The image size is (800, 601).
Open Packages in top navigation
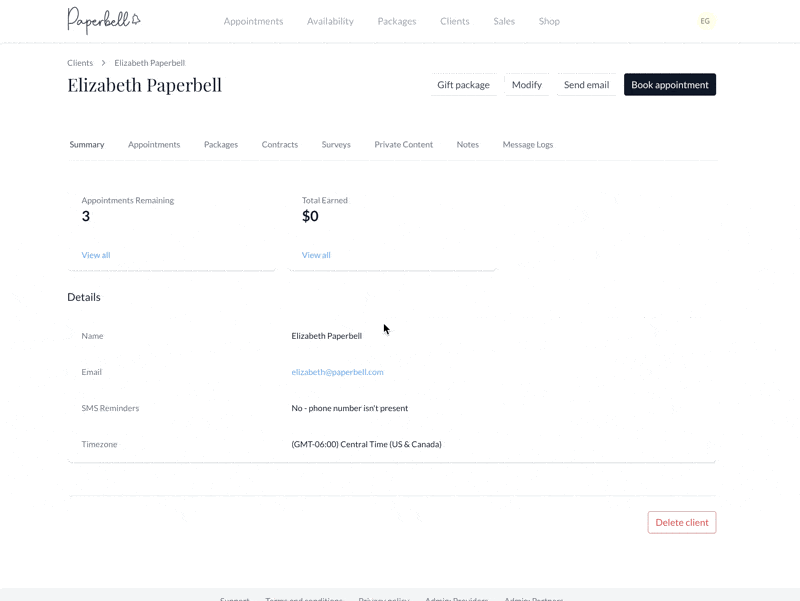(397, 21)
